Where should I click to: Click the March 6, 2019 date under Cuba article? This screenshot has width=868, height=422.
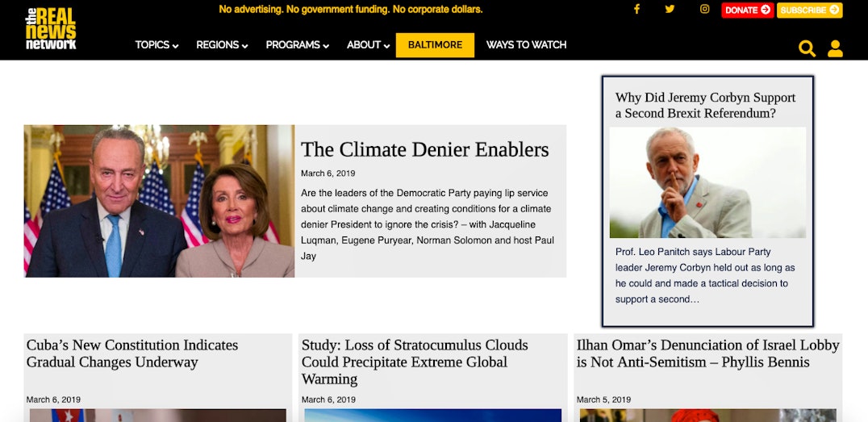[53, 399]
